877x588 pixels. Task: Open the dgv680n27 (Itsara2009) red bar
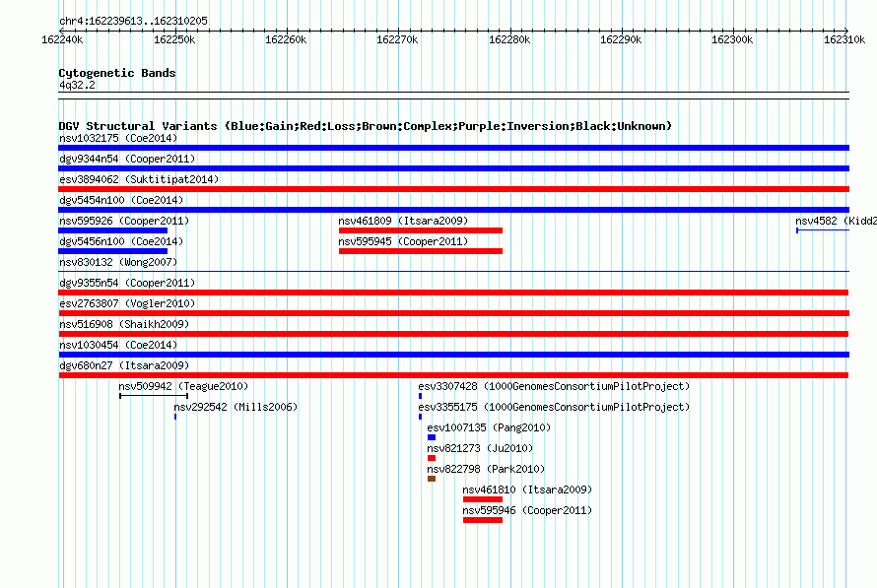tap(453, 375)
